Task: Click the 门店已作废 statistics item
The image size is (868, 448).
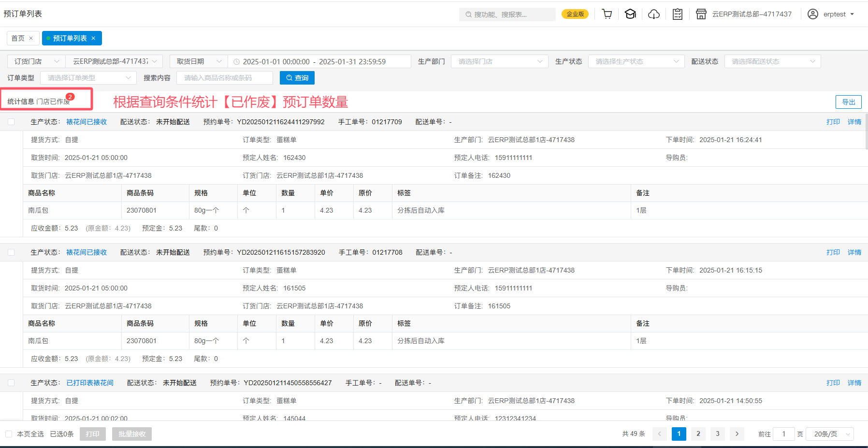Action: pyautogui.click(x=53, y=101)
